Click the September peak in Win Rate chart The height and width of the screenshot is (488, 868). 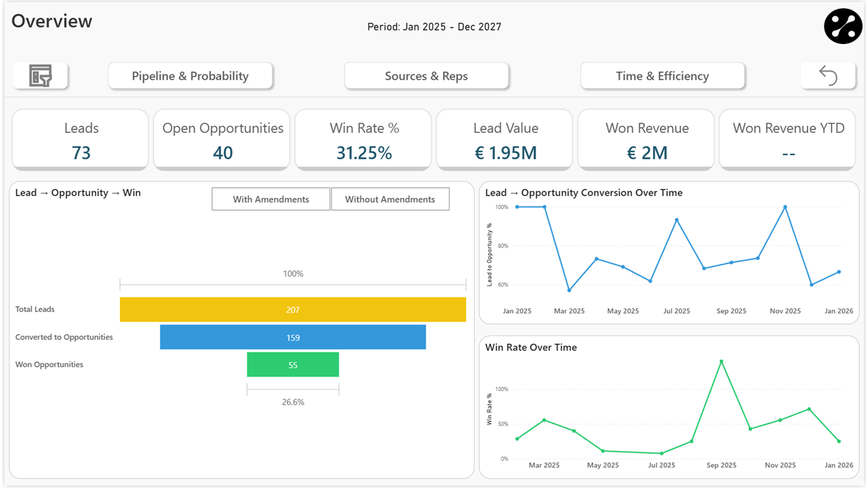pos(721,361)
